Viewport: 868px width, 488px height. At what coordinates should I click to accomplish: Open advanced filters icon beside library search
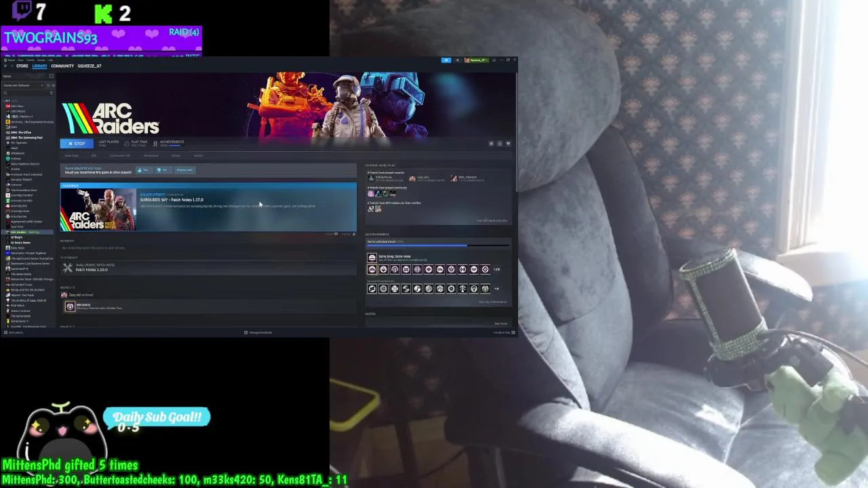[x=52, y=93]
